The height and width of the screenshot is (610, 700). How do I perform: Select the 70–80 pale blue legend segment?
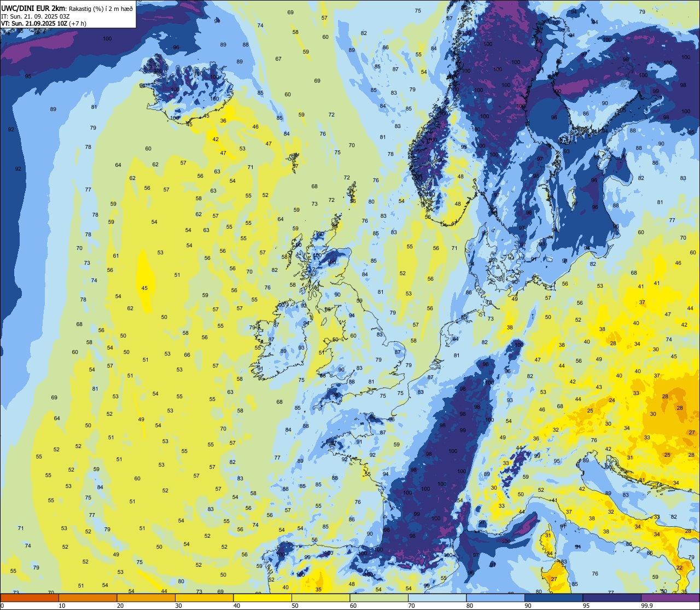[x=437, y=597]
